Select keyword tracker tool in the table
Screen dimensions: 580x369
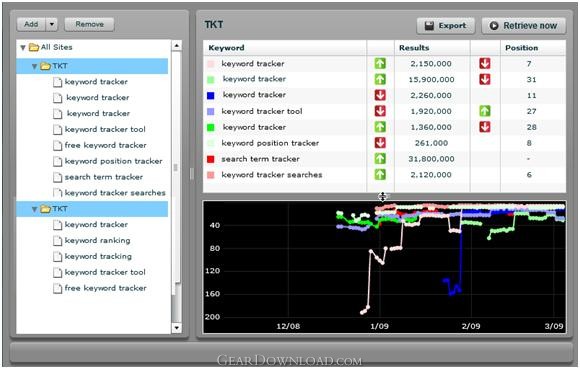pos(262,111)
